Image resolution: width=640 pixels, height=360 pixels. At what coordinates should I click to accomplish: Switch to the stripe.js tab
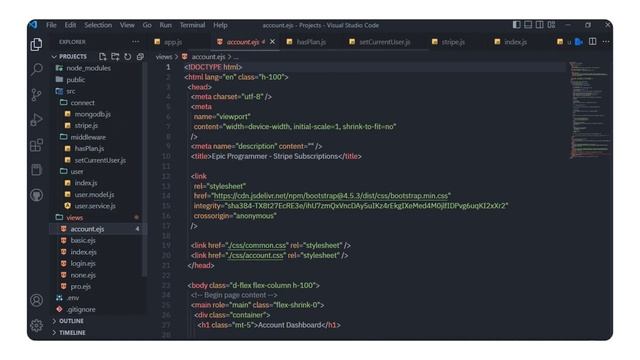point(453,42)
